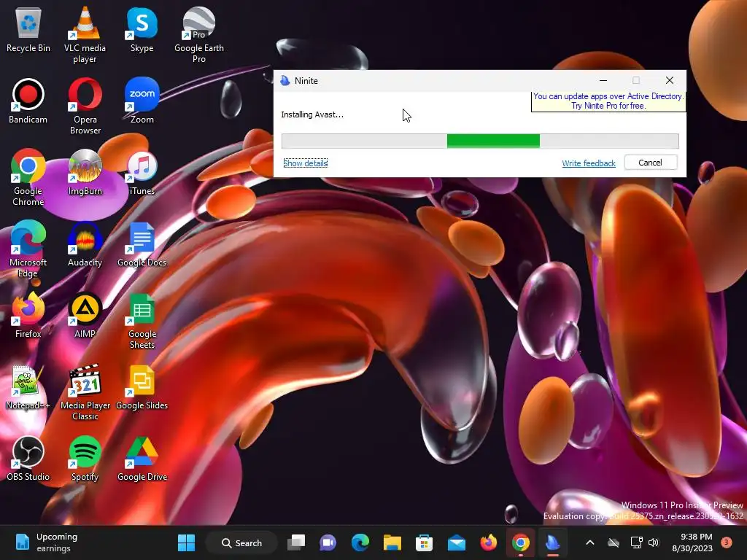Switch to Ninite on the taskbar

553,542
